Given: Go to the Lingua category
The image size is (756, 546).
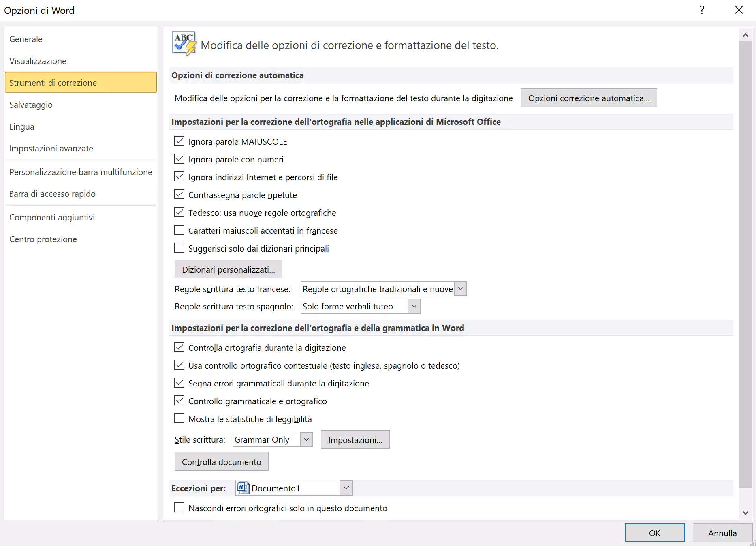Looking at the screenshot, I should coord(81,126).
